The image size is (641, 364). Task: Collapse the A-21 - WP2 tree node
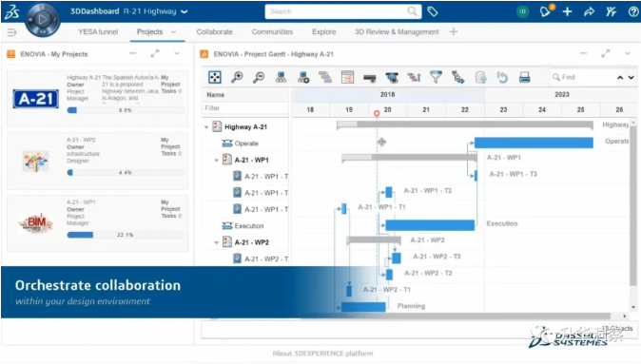tap(216, 242)
